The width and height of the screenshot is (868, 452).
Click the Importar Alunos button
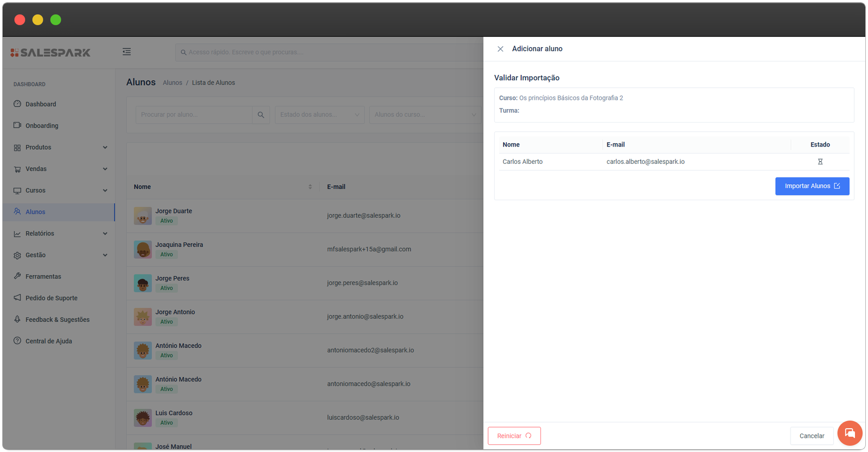[812, 186]
